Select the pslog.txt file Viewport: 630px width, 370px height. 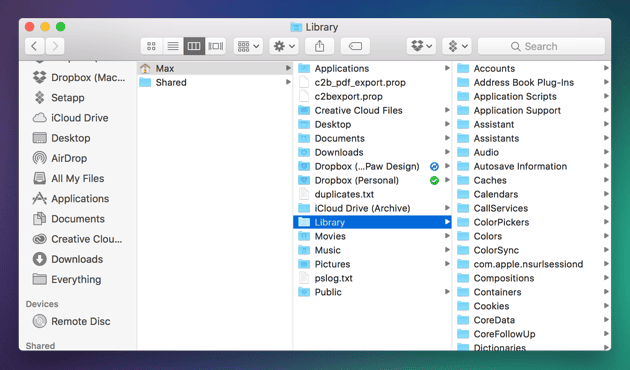tap(372, 278)
